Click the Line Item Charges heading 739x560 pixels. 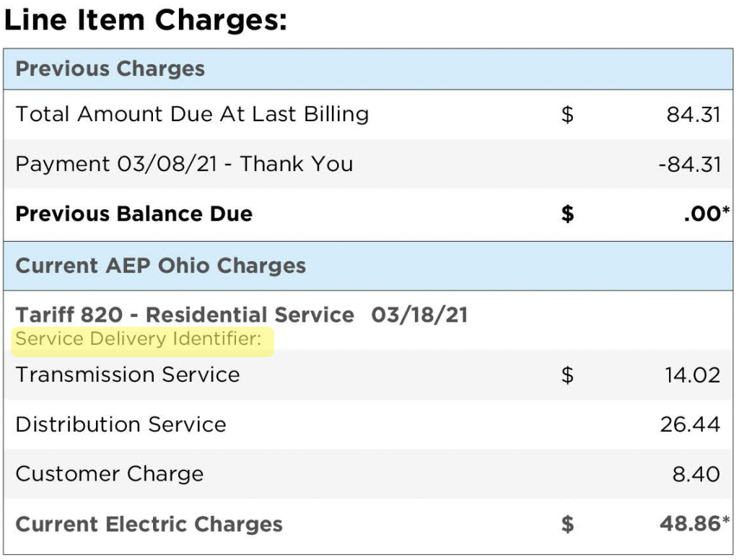[x=145, y=21]
